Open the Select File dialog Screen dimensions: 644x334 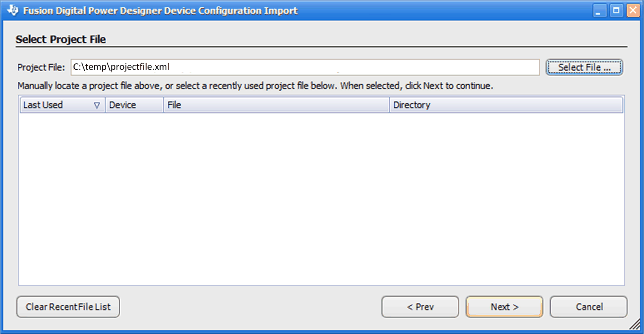coord(584,67)
